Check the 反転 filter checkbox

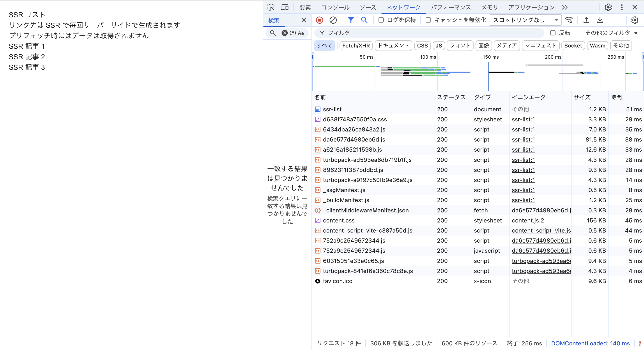[x=553, y=33]
